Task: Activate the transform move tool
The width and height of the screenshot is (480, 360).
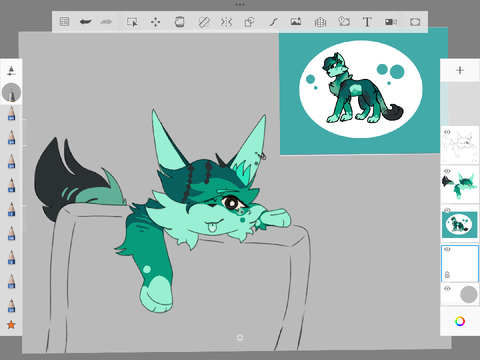Action: point(155,22)
